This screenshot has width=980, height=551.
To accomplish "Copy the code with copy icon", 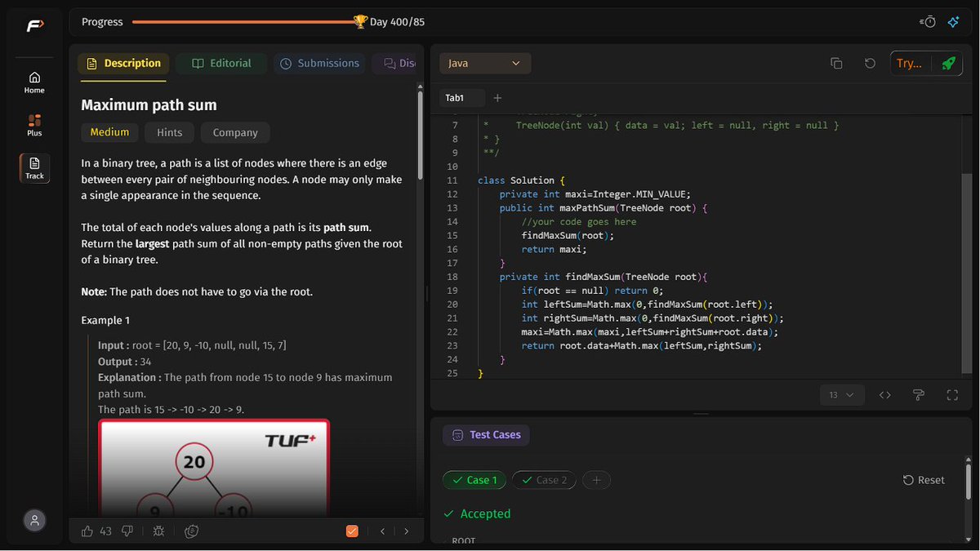I will tap(836, 63).
